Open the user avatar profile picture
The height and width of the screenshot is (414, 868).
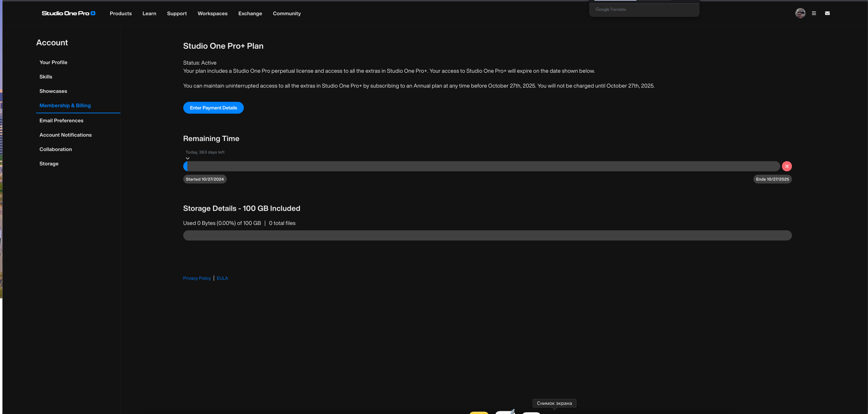[800, 13]
